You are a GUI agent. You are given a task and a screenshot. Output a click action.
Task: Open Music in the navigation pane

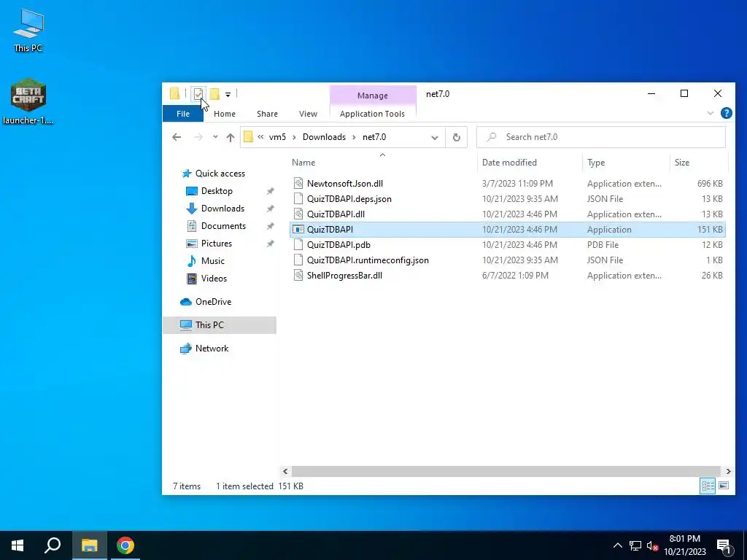tap(212, 261)
